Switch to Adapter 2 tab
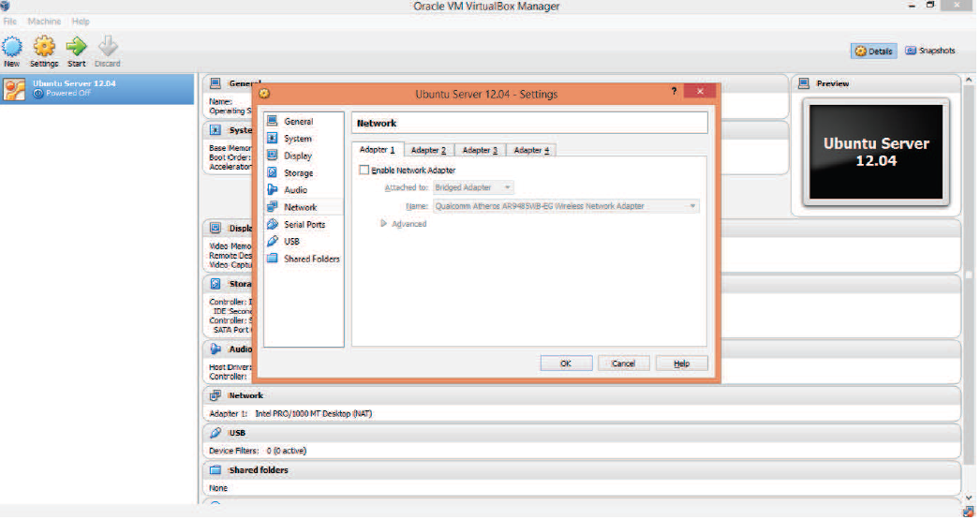 pyautogui.click(x=428, y=151)
